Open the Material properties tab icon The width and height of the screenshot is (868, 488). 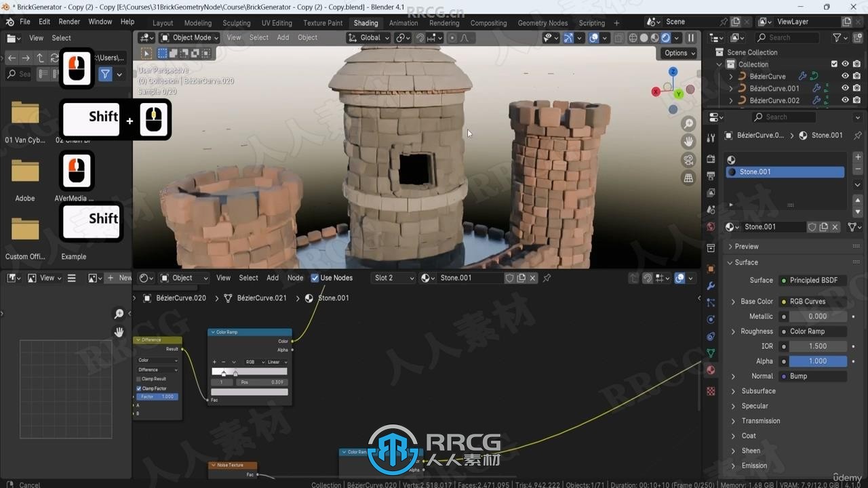711,370
